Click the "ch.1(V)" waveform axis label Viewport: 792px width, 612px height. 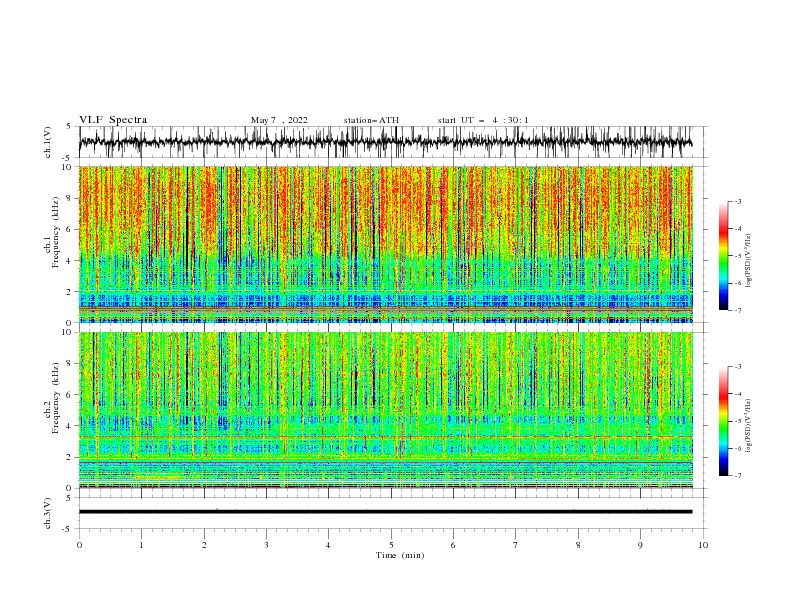point(48,142)
